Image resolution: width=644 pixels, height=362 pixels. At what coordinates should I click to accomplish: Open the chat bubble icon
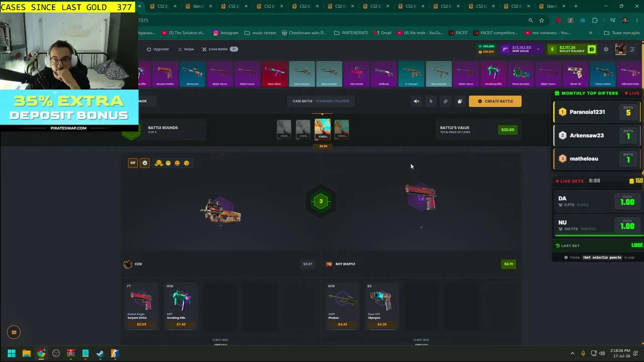pyautogui.click(x=14, y=332)
